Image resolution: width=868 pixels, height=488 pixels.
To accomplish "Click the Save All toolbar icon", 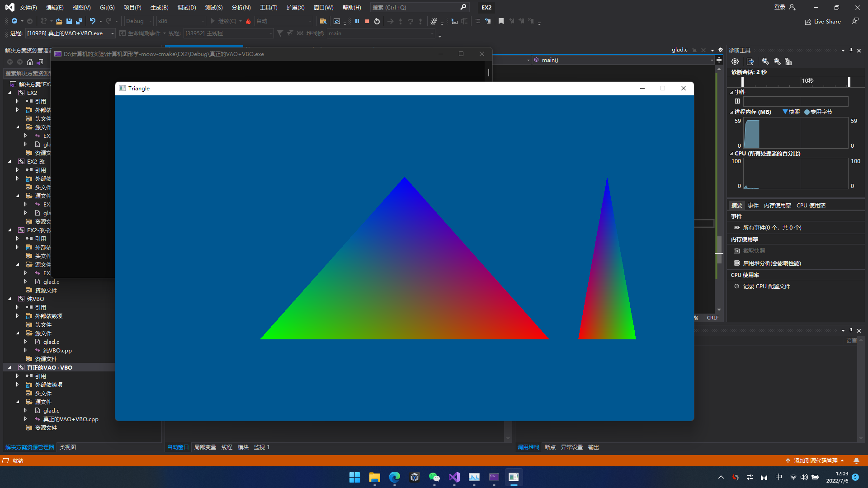I will coord(79,21).
